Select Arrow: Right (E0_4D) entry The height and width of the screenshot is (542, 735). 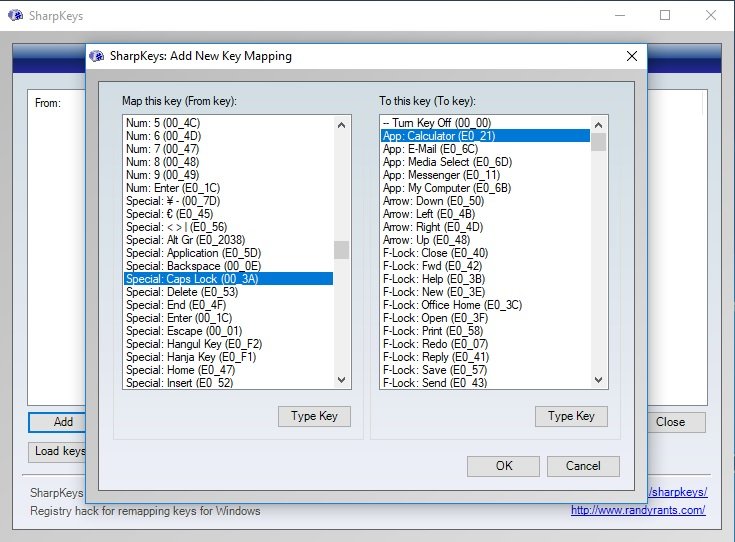pyautogui.click(x=485, y=227)
